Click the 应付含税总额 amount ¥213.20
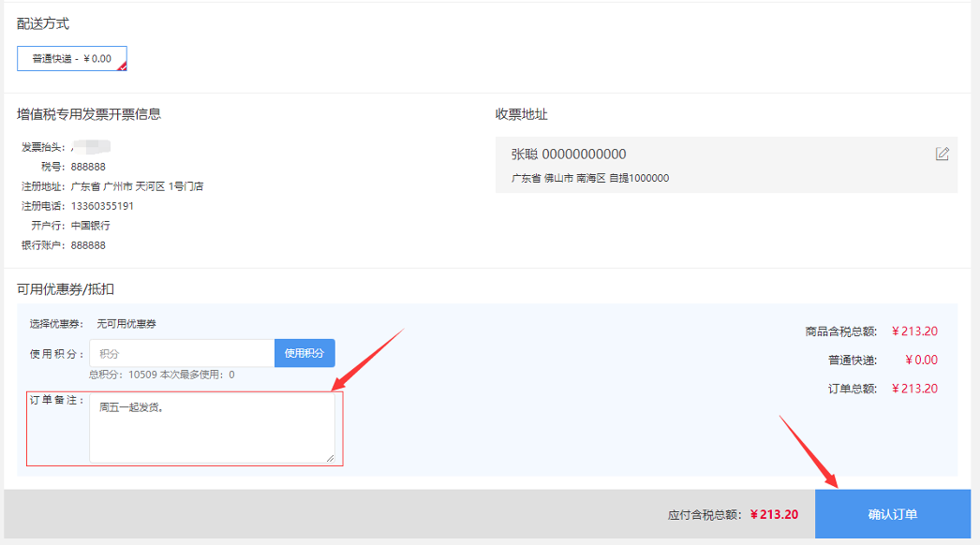Viewport: 980px width, 545px height. [x=774, y=514]
